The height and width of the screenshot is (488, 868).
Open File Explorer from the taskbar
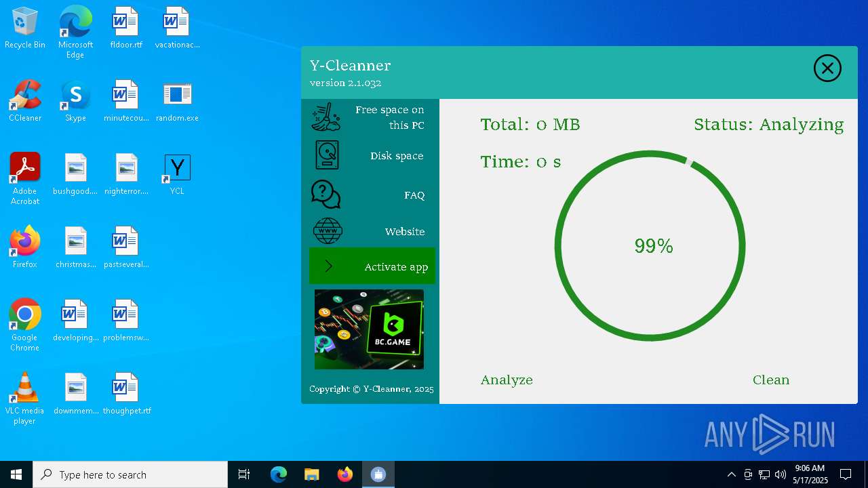point(311,474)
